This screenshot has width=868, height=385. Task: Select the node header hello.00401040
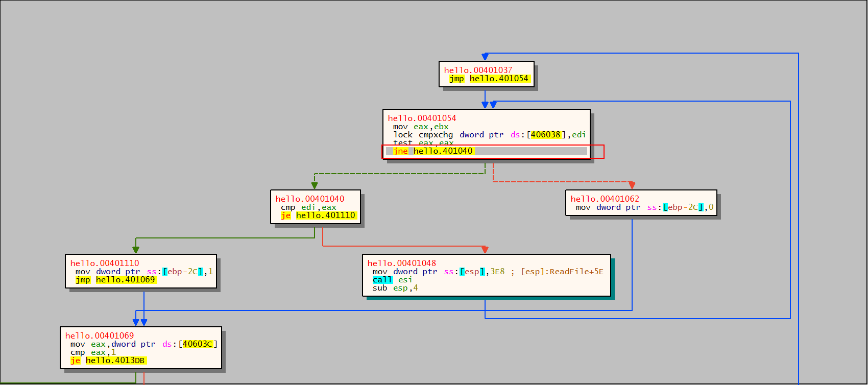click(309, 199)
